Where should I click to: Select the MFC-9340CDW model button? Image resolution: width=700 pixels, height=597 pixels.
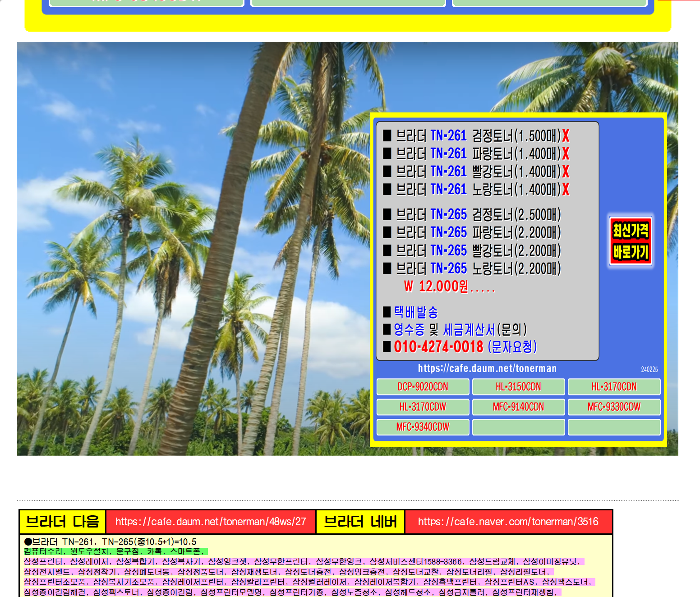422,427
